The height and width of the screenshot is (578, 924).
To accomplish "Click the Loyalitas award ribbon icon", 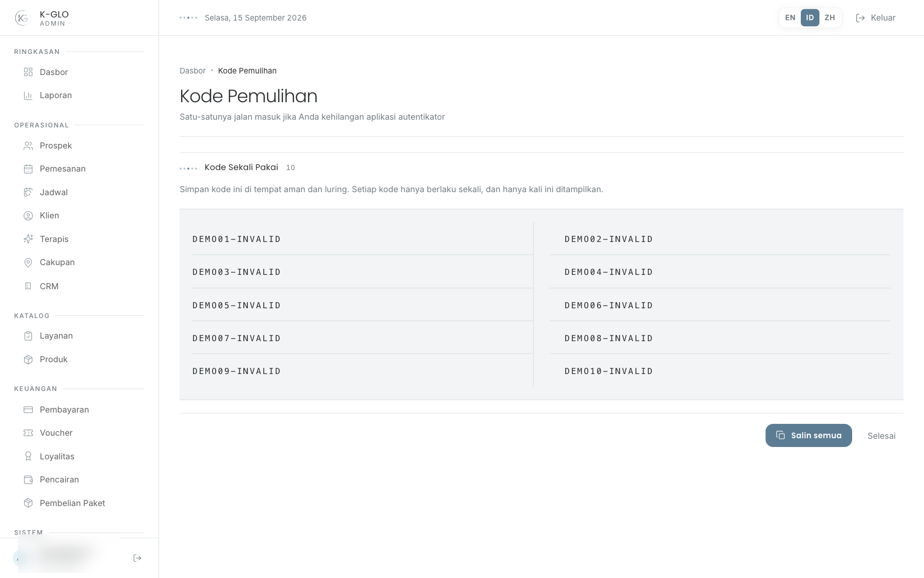I will coord(28,456).
